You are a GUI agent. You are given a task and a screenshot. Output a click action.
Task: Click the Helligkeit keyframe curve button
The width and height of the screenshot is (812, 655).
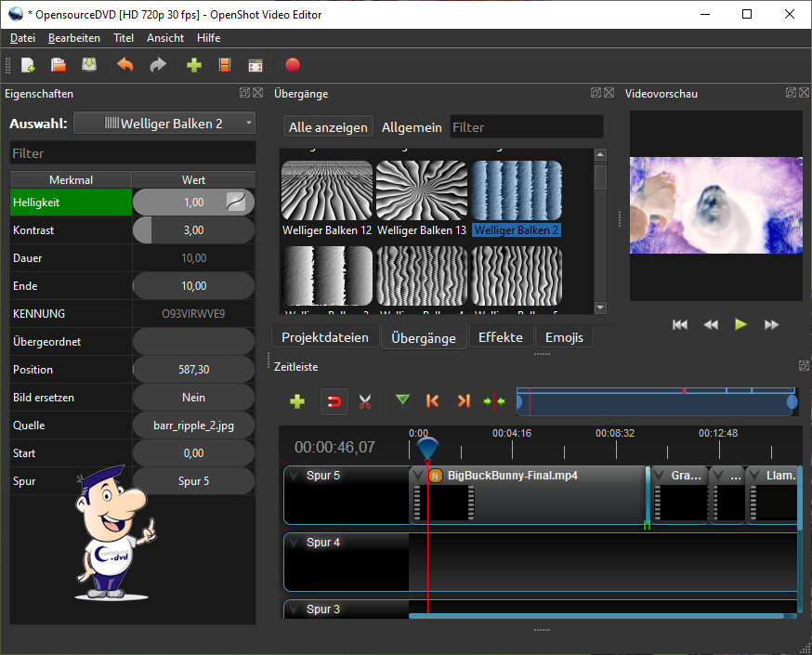pos(237,203)
